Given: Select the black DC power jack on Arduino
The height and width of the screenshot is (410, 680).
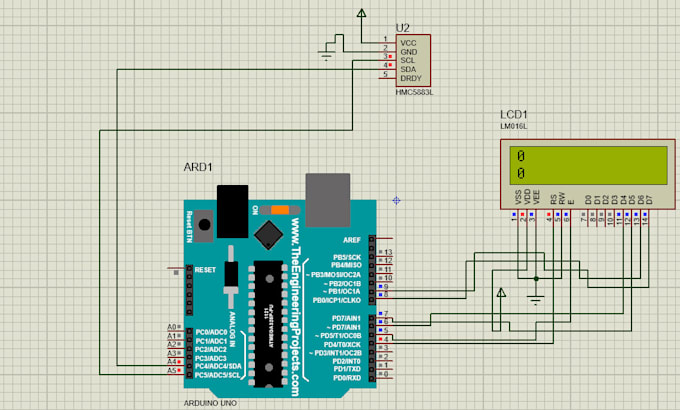Looking at the screenshot, I should 232,211.
